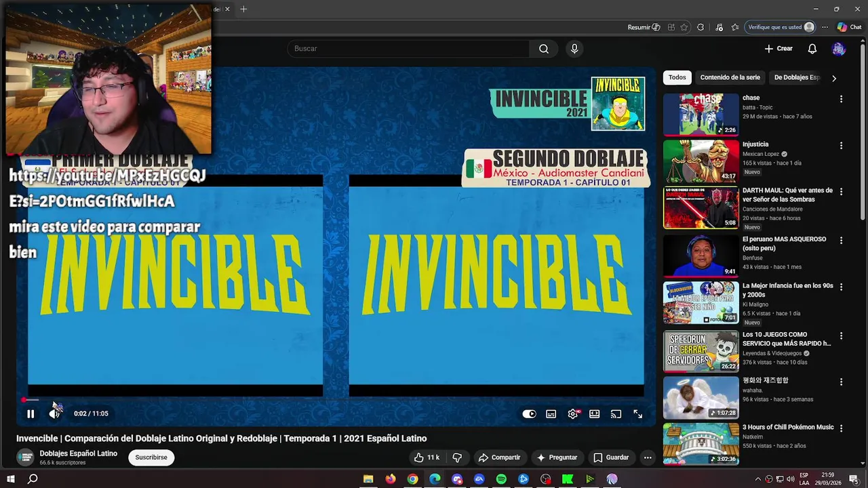Click the video progress bar
868x488 pixels.
[x=334, y=400]
